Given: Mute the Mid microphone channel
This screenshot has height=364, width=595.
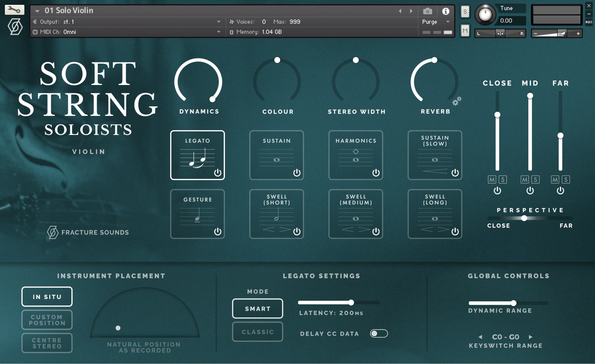Looking at the screenshot, I should pos(524,180).
